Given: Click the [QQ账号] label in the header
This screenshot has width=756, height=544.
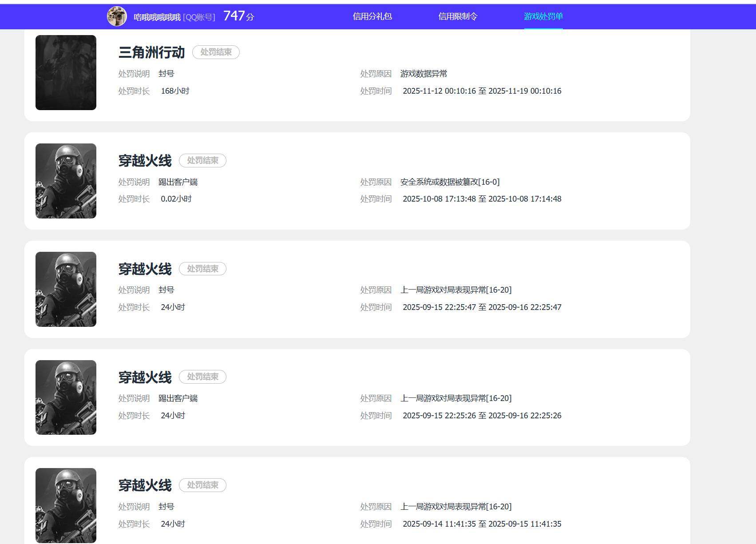Looking at the screenshot, I should point(199,17).
